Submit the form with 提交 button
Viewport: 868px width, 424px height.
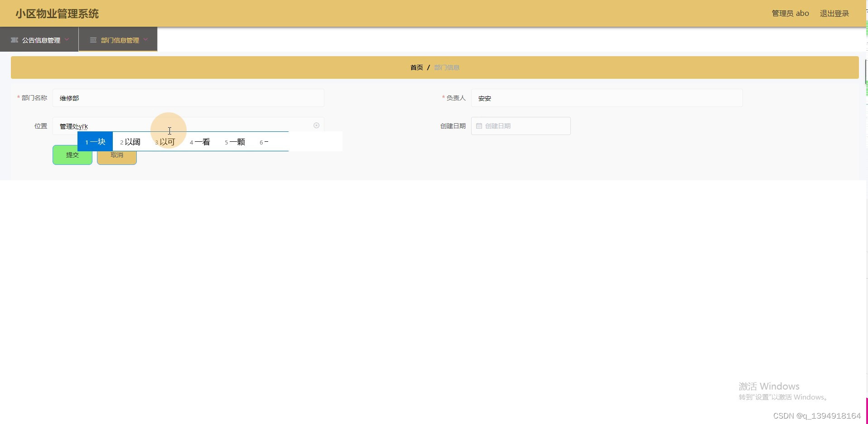click(72, 154)
